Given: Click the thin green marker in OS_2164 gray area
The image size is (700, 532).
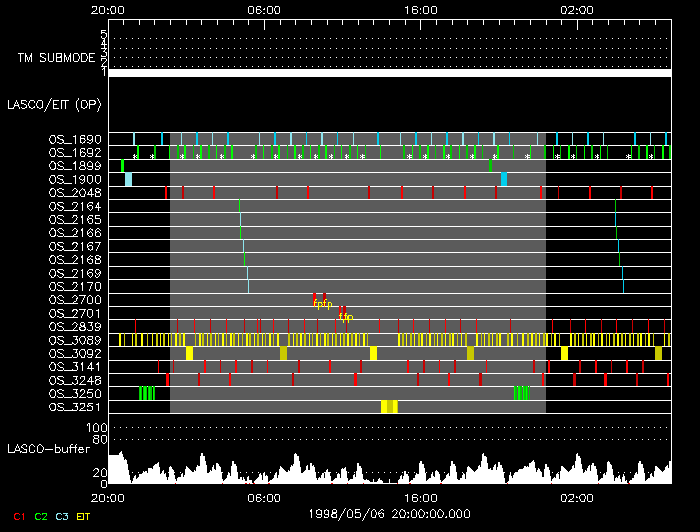Looking at the screenshot, I should (240, 206).
